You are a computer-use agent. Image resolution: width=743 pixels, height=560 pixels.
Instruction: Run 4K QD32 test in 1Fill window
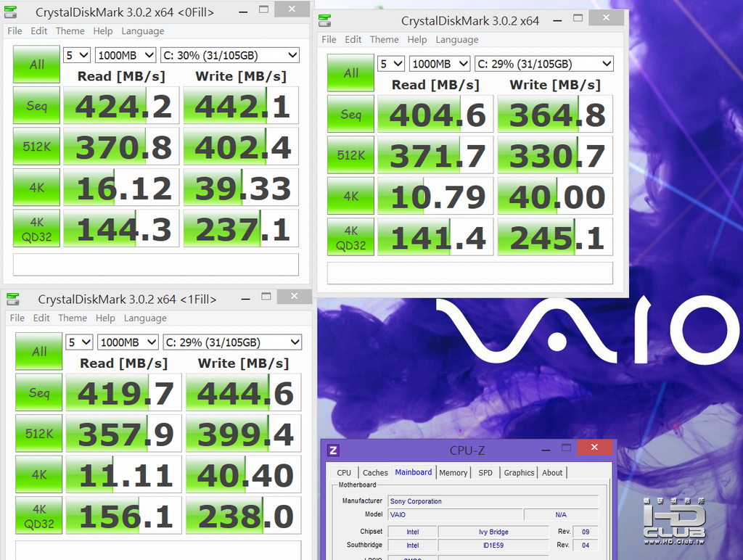click(39, 516)
